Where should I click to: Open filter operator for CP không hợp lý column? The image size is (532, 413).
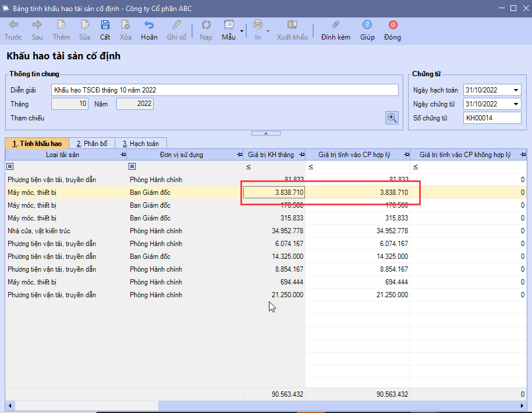tap(416, 166)
